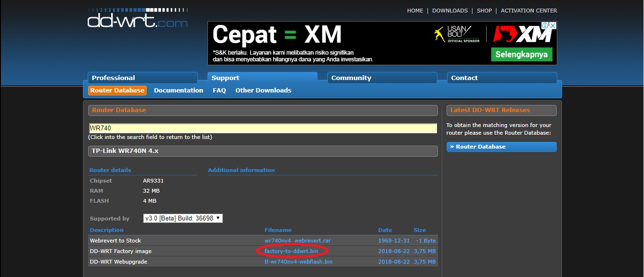The height and width of the screenshot is (277, 644).
Task: Open Other Downloads submenu item
Action: click(x=263, y=90)
